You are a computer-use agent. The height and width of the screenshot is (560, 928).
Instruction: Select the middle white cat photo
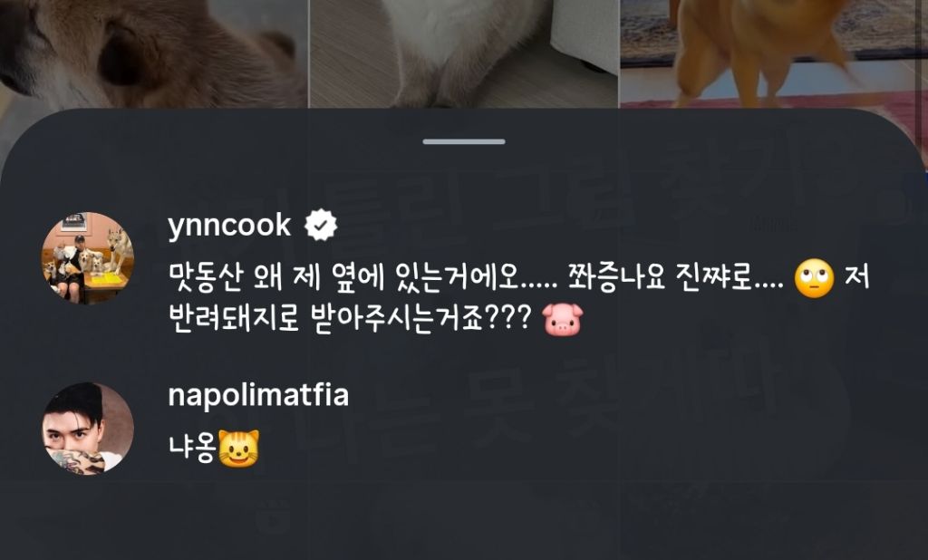(x=464, y=53)
